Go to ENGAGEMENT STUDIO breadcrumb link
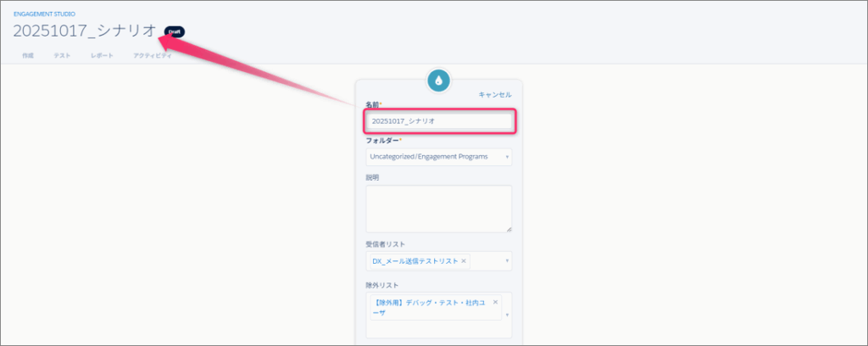Viewport: 868px width, 346px height. point(44,14)
